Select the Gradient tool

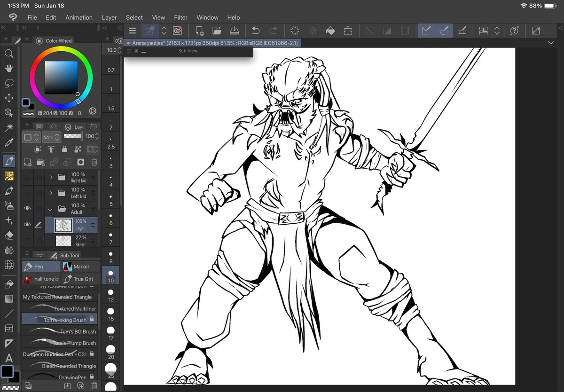coord(8,299)
